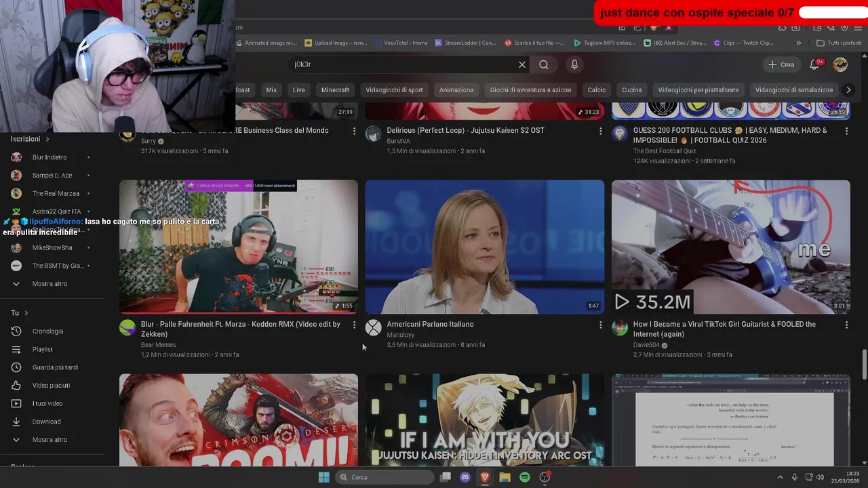
Task: Open options for Viral TikTok Girl Guitarist video
Action: point(846,325)
